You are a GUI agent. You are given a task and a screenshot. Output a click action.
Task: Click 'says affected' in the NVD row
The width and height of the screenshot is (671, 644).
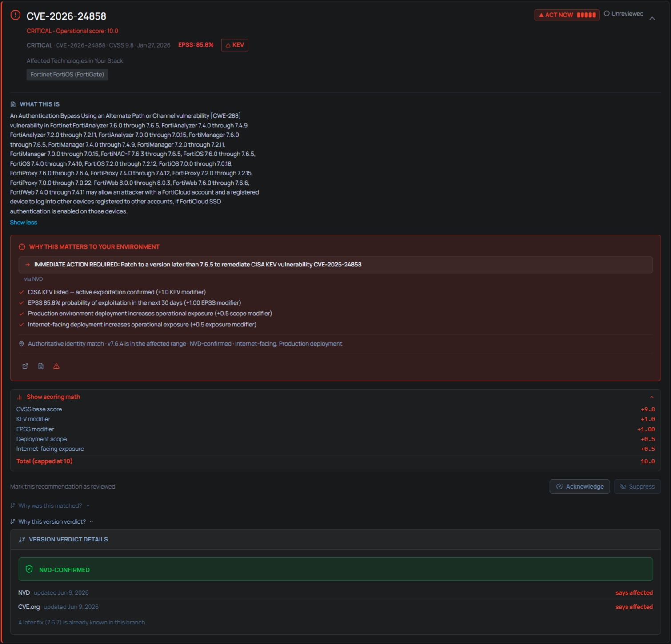pos(634,593)
